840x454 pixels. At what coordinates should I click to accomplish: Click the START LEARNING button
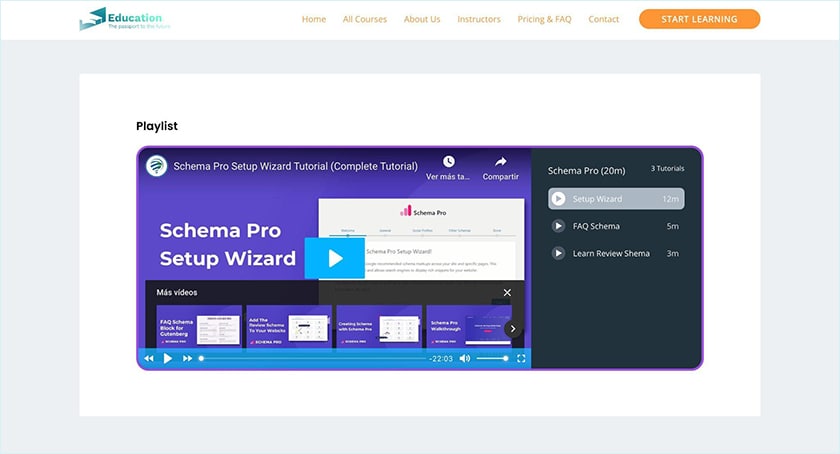click(x=699, y=19)
